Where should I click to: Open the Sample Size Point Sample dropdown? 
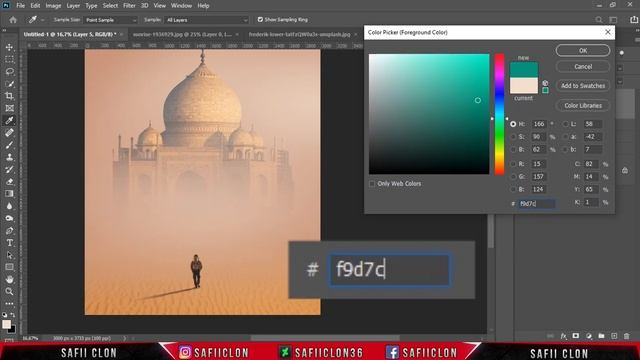coord(110,20)
